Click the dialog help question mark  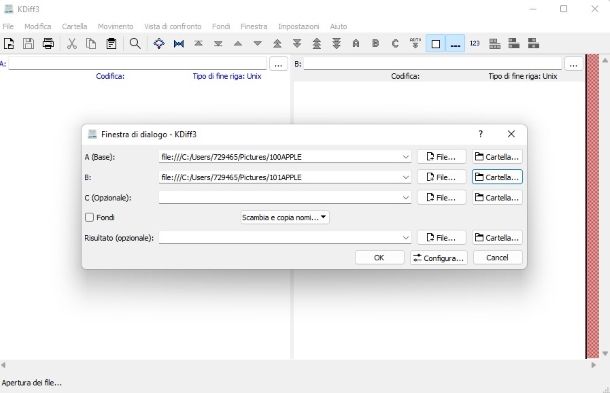(x=480, y=134)
